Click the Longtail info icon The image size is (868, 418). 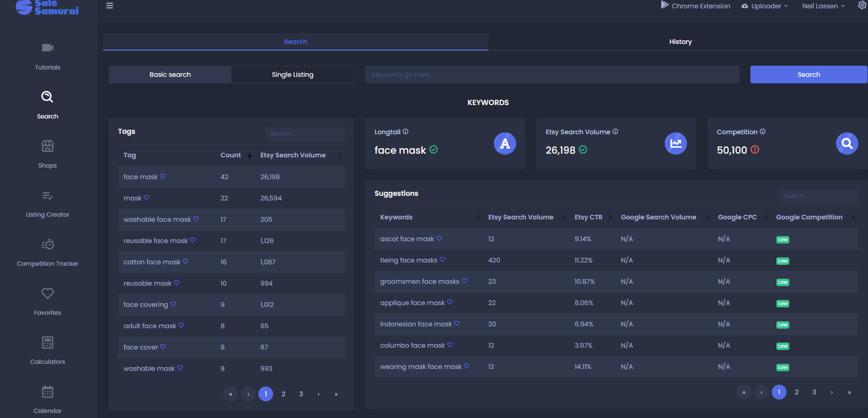(x=406, y=131)
